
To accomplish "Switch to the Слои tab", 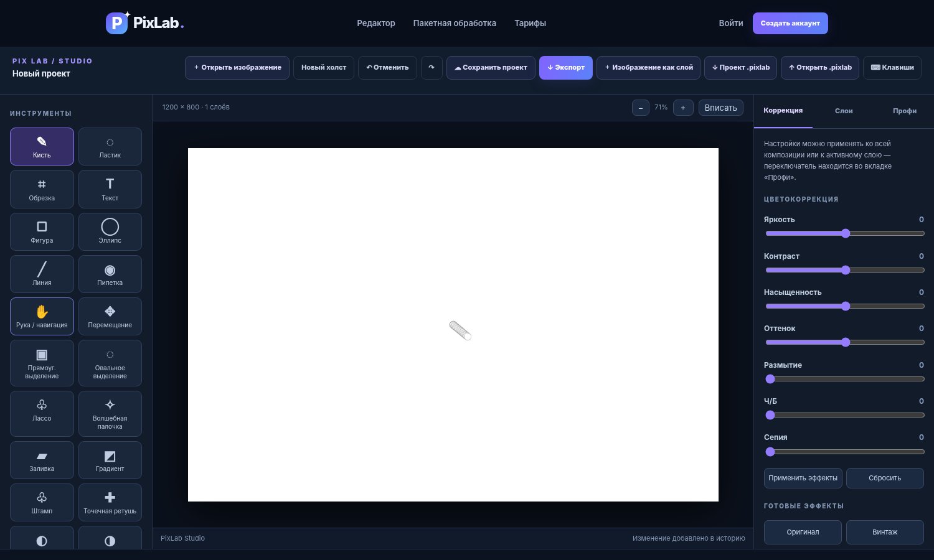I will click(x=844, y=111).
